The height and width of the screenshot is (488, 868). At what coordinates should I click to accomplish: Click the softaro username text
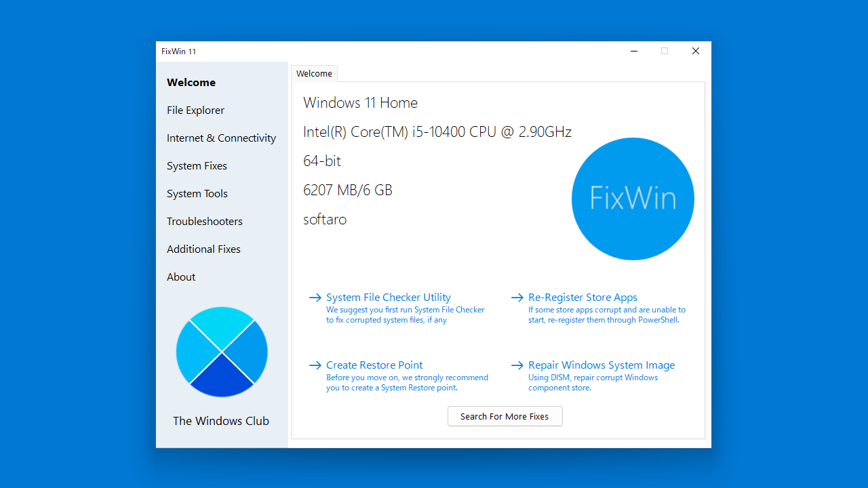325,219
